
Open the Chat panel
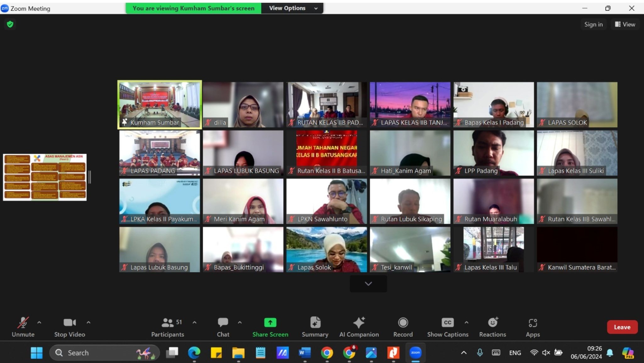(223, 327)
